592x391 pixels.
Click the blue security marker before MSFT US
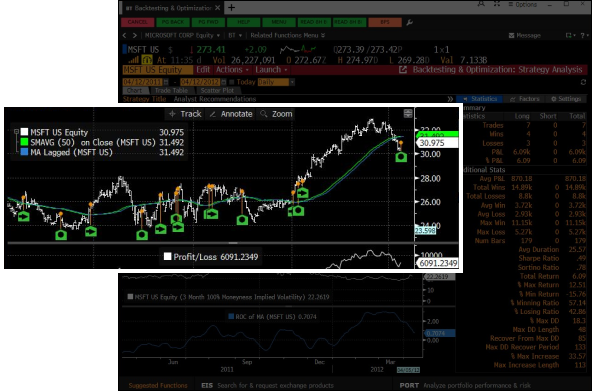point(125,49)
